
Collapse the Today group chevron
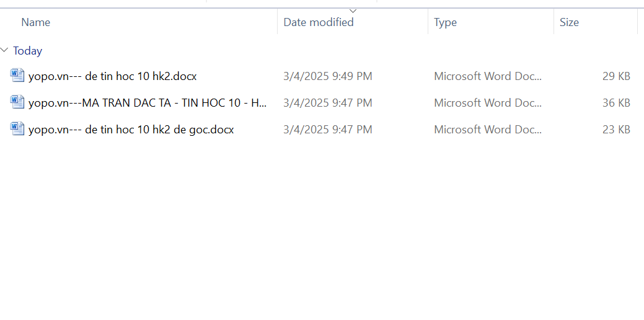click(x=5, y=50)
